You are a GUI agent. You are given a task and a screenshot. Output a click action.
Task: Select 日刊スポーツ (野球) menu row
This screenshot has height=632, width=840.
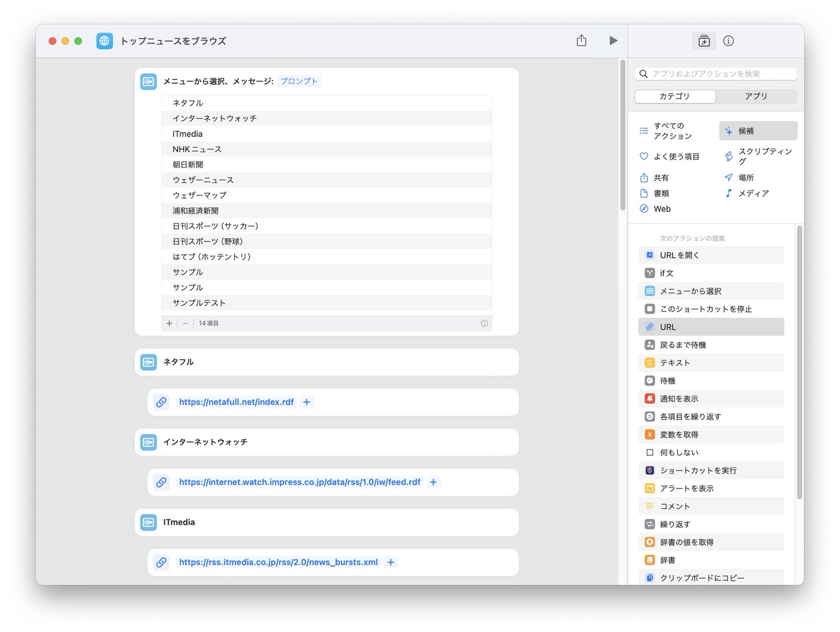(326, 241)
